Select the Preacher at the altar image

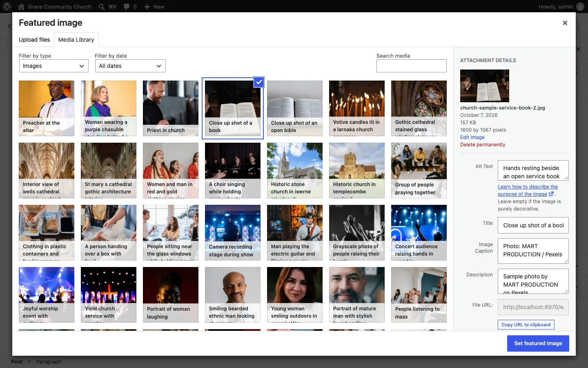47,108
